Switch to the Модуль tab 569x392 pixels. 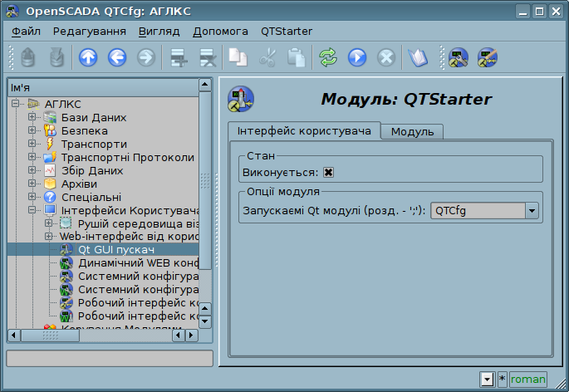(412, 132)
